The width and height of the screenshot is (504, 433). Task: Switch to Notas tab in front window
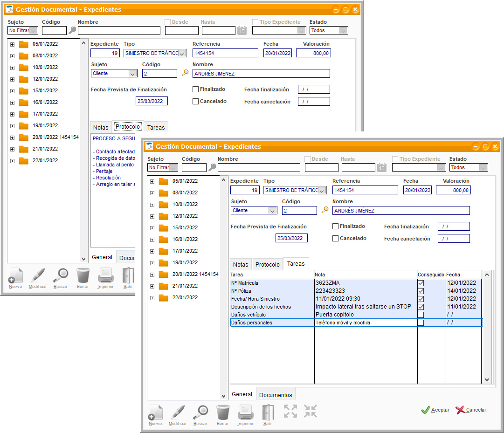pos(241,264)
